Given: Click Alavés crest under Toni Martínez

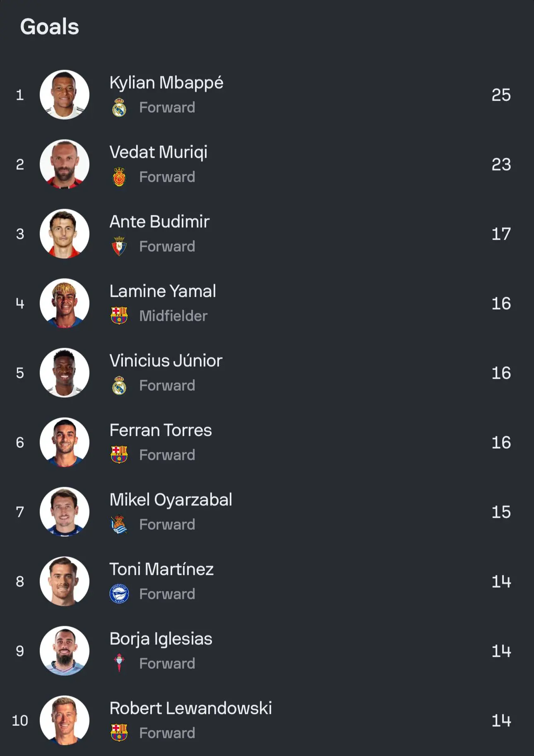Looking at the screenshot, I should click(x=119, y=594).
